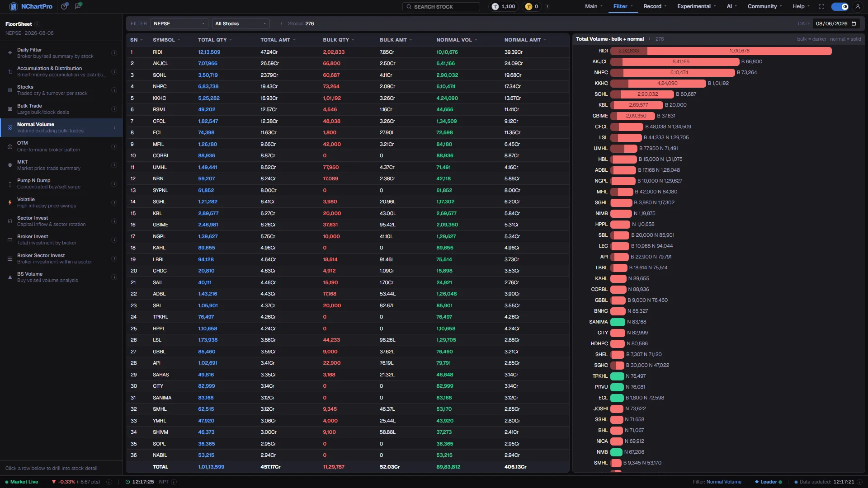Screen dimensions: 868x488
Task: Sort by NORMAL VOL column header
Action: [457, 40]
